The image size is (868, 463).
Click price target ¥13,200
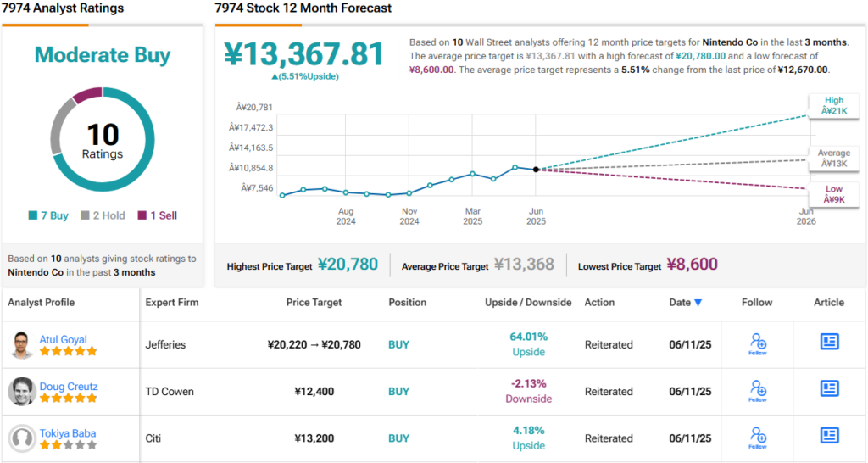pyautogui.click(x=314, y=438)
